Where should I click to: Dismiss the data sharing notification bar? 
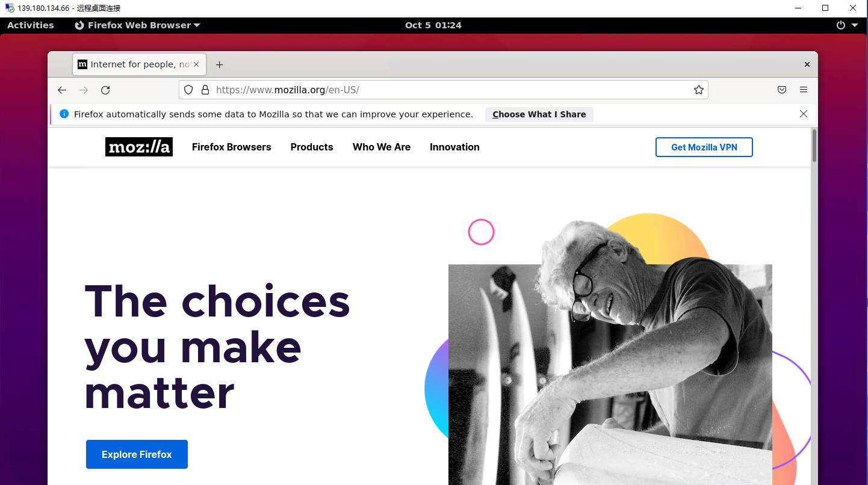(803, 114)
